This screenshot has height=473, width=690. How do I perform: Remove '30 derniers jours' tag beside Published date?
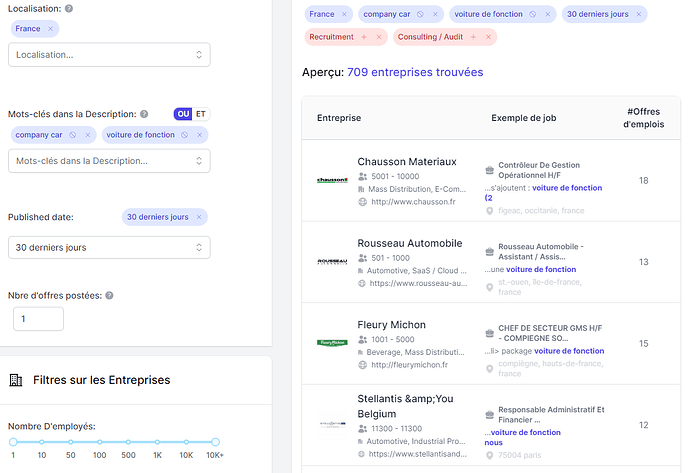tap(199, 217)
